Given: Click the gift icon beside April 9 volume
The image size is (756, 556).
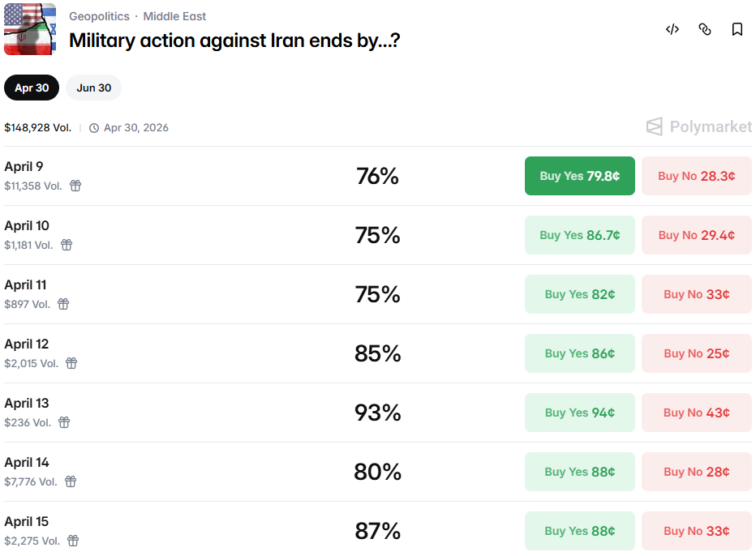Looking at the screenshot, I should click(x=75, y=186).
